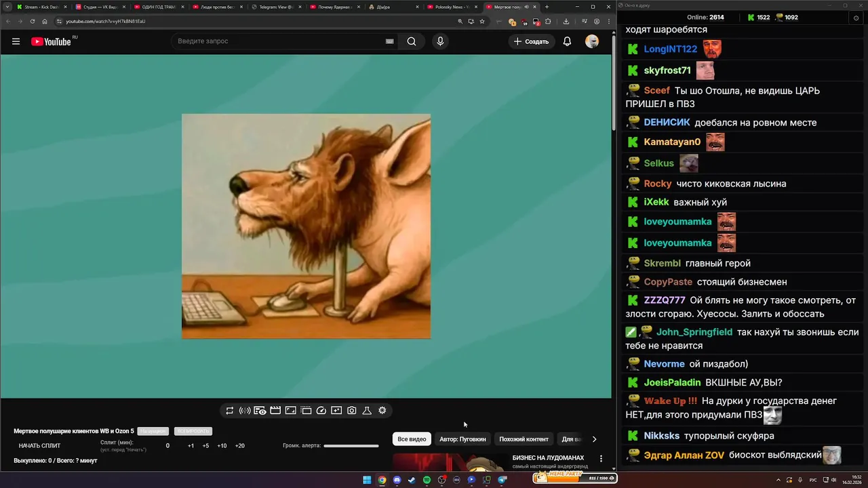
Task: Select the Все видео filter chip
Action: [x=412, y=439]
